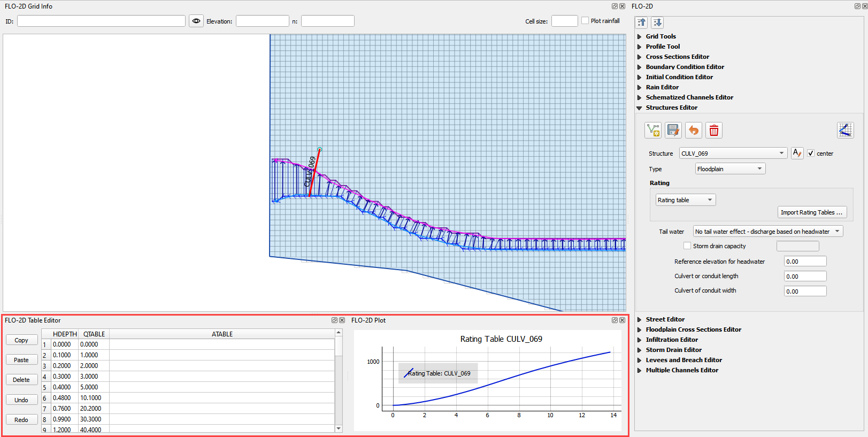Save structure edits with floppy-pencil icon
The width and height of the screenshot is (868, 437).
coord(673,131)
